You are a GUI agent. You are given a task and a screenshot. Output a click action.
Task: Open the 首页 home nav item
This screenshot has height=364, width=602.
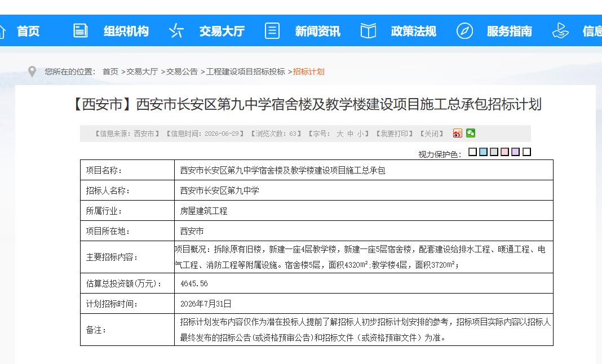(28, 31)
